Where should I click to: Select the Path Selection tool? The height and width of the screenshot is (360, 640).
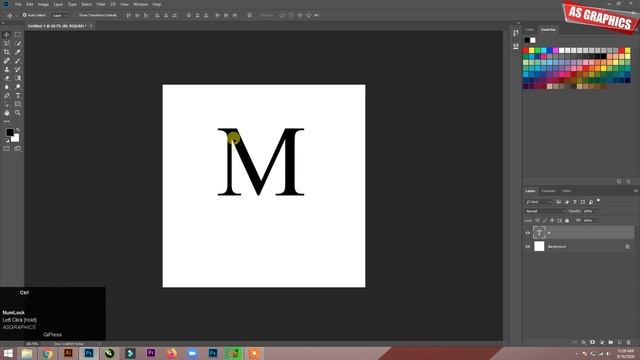(7, 104)
